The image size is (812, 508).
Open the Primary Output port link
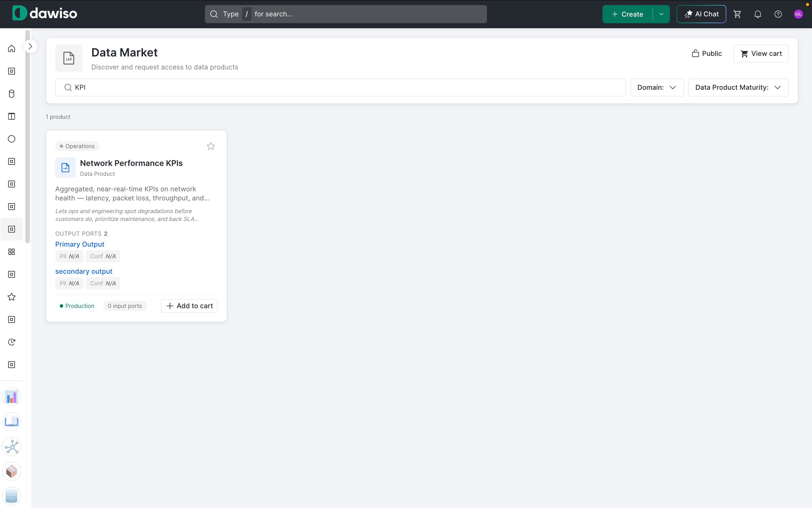pos(80,244)
